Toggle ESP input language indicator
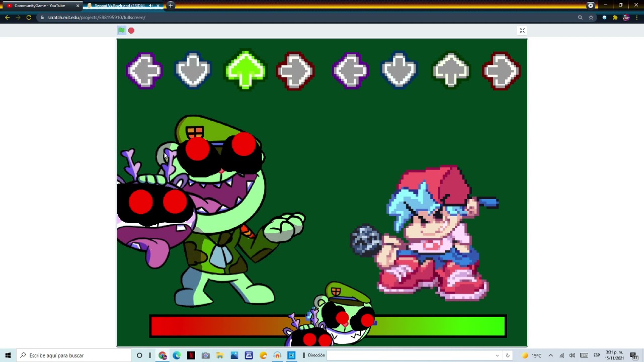This screenshot has height=362, width=644. (597, 355)
